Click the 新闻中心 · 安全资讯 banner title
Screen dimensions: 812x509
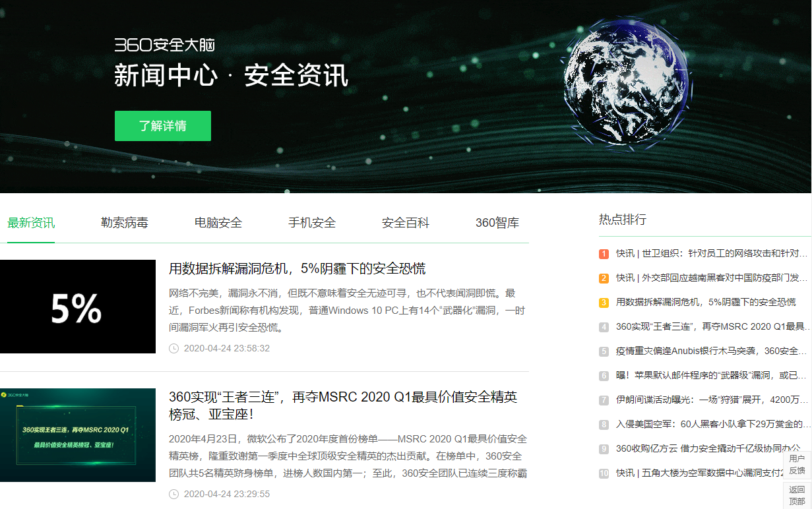click(231, 76)
